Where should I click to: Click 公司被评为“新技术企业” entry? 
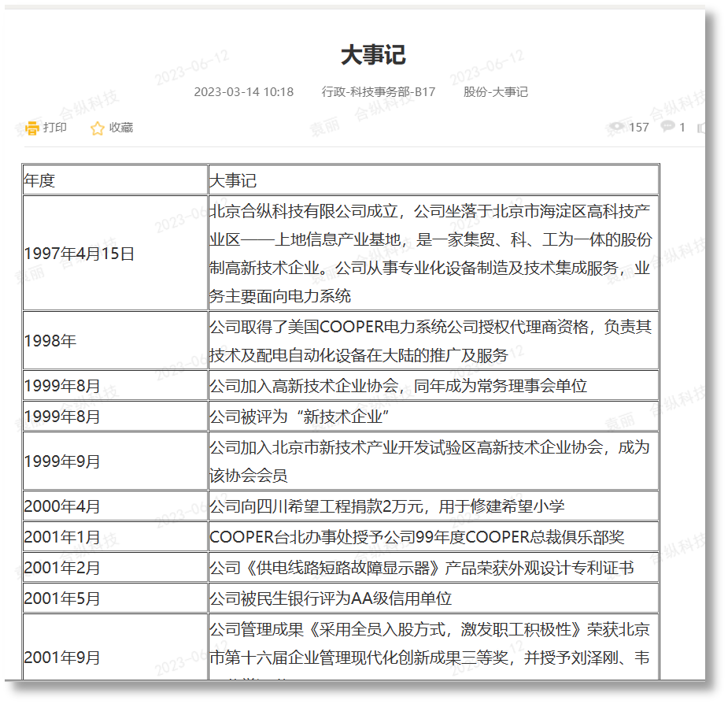433,417
